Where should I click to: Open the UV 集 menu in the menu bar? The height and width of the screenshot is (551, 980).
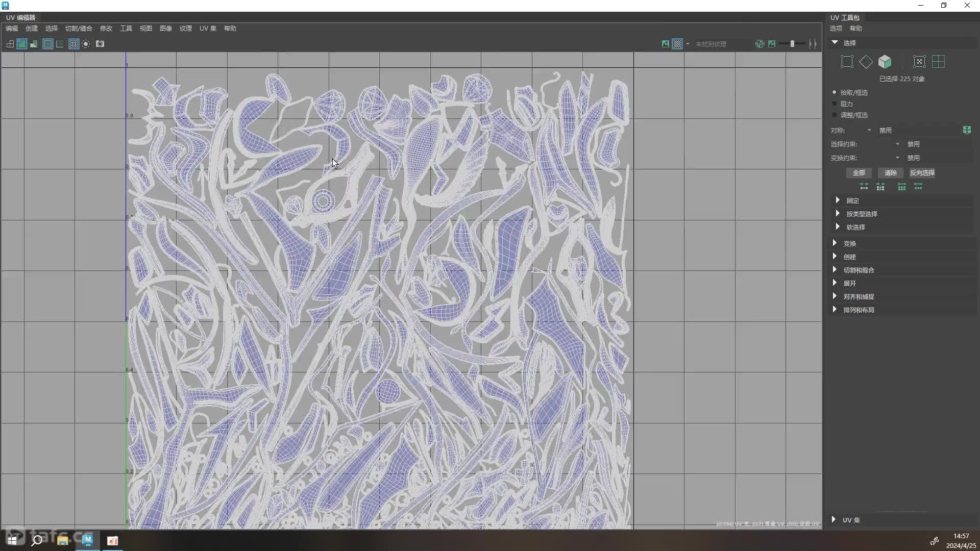pos(208,29)
